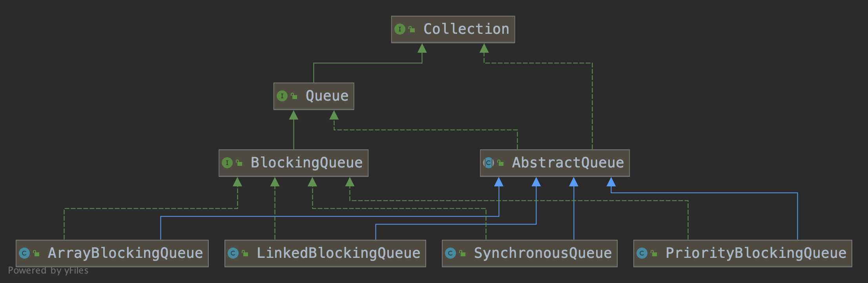Click the class icon on LinkedBlockingQueue
This screenshot has height=283, width=868.
click(233, 253)
